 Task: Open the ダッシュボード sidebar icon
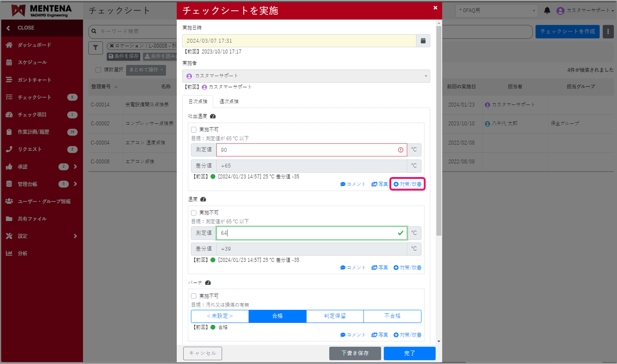click(9, 45)
